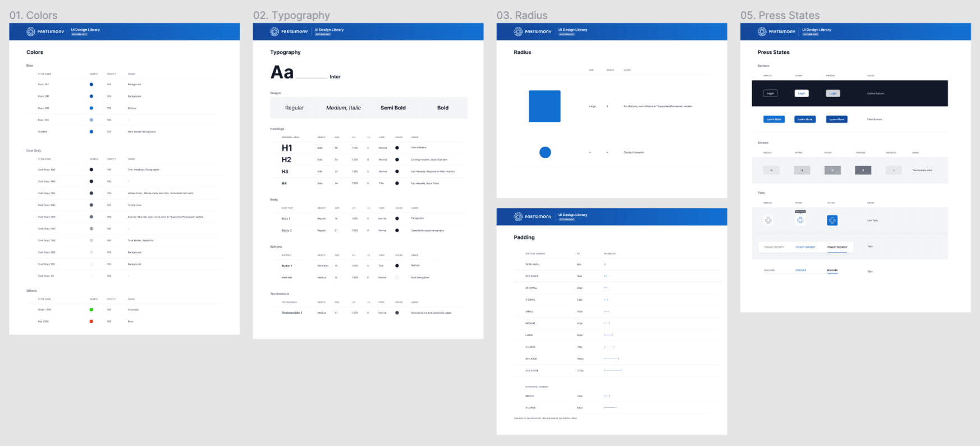The height and width of the screenshot is (446, 980).
Task: Click the hover state icon tab with tooltip
Action: 800,220
